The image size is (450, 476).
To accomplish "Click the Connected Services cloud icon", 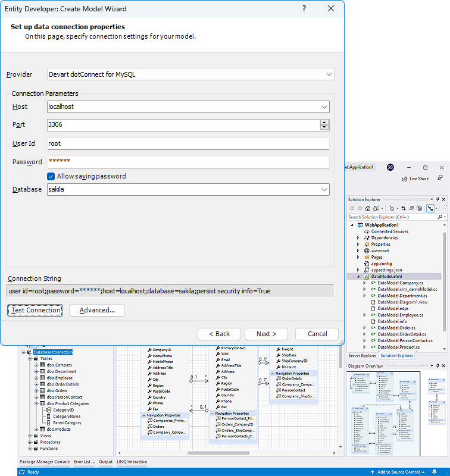I will (x=367, y=231).
